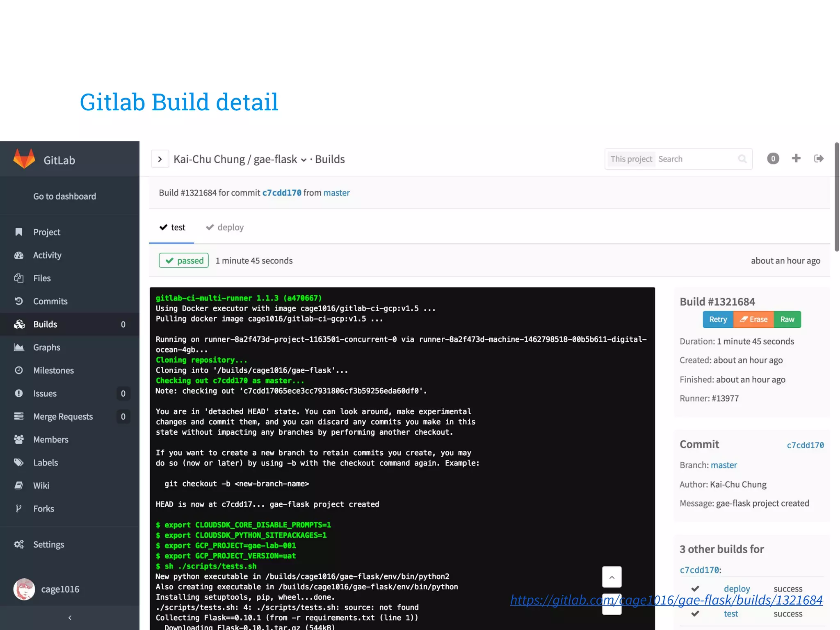
Task: Open the gae-flask project dropdown arrow
Action: (x=304, y=160)
